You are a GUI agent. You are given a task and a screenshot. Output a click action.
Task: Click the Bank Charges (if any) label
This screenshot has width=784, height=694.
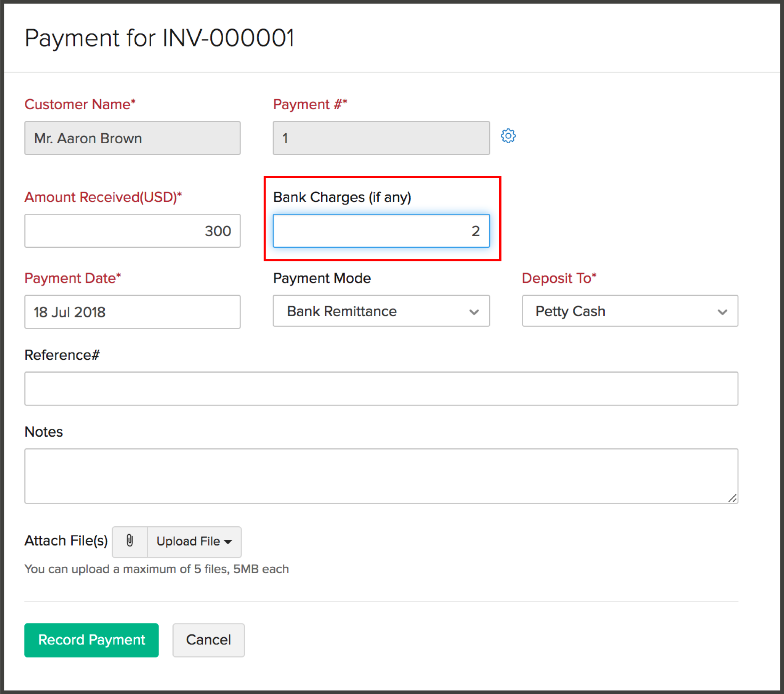coord(342,197)
